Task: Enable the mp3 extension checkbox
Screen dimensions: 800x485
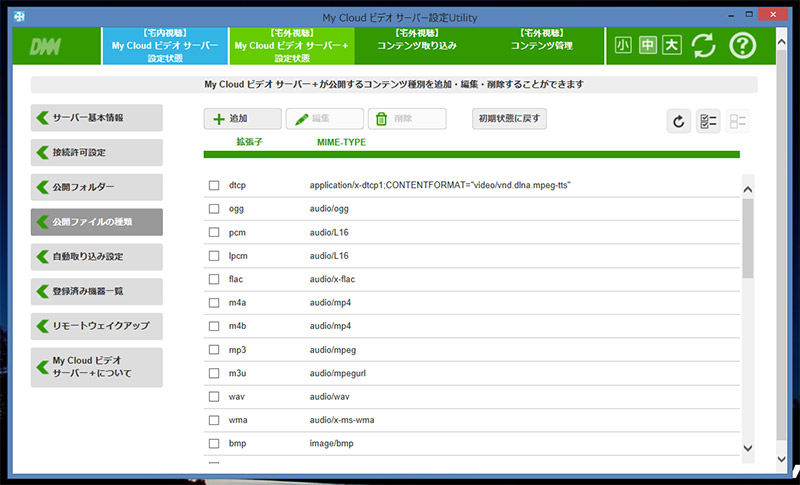Action: pyautogui.click(x=214, y=349)
